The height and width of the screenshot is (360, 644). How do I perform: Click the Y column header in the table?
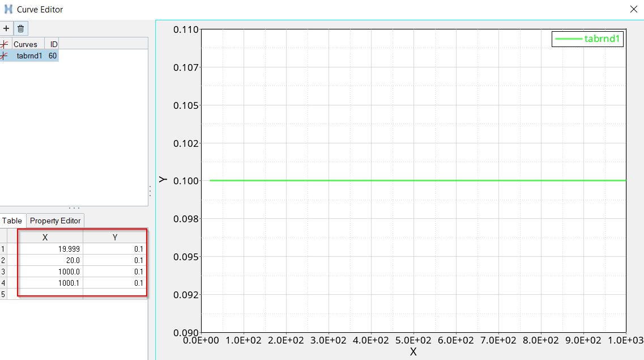click(x=115, y=238)
